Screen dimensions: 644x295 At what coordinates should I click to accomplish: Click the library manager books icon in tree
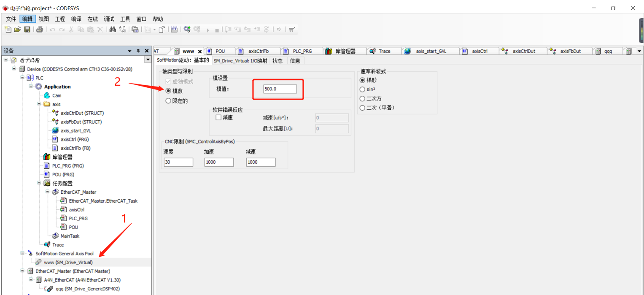(47, 157)
